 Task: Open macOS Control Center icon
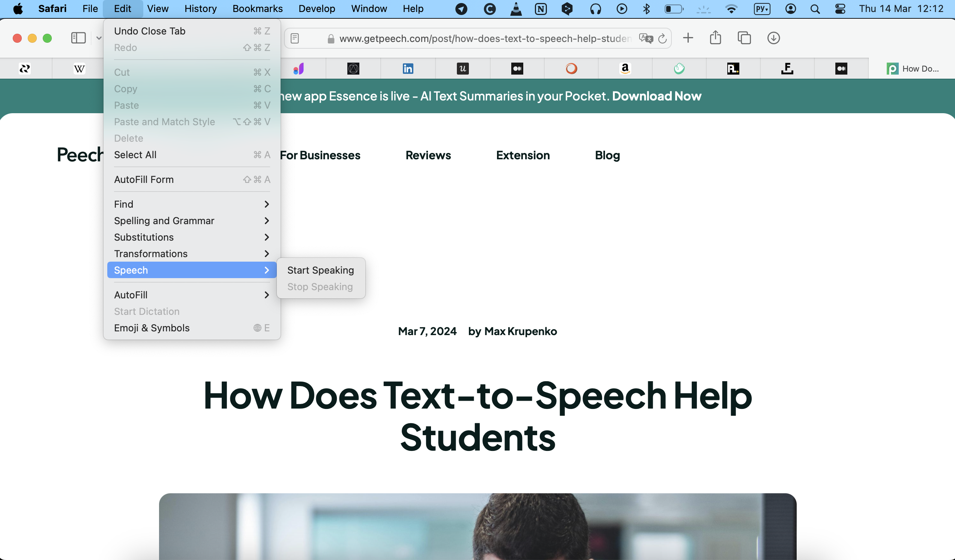tap(840, 9)
